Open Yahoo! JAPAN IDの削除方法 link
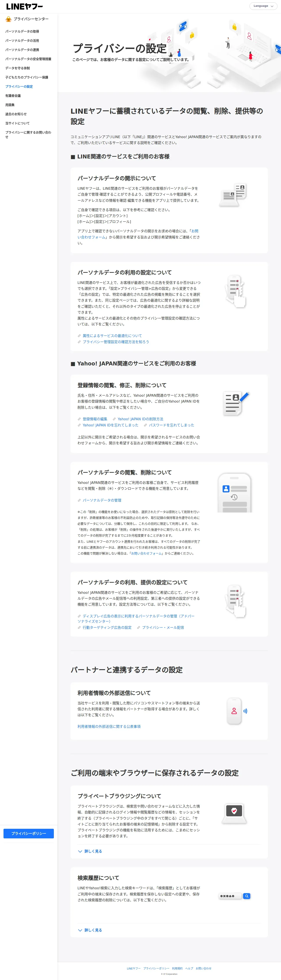Viewport: 281px width, 980px height. point(140,419)
